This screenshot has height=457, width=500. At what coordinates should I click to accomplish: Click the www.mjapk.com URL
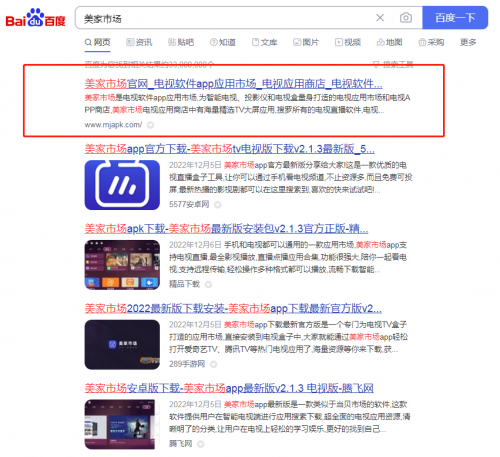(113, 125)
